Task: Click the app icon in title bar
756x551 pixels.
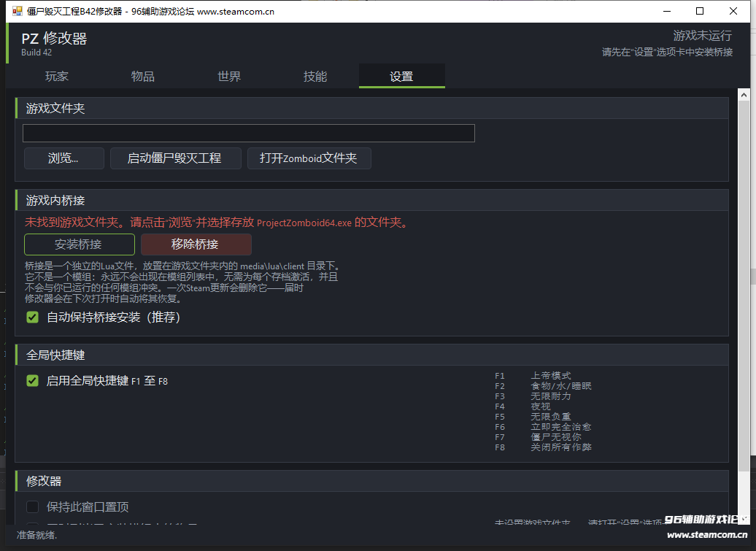Action: point(18,11)
